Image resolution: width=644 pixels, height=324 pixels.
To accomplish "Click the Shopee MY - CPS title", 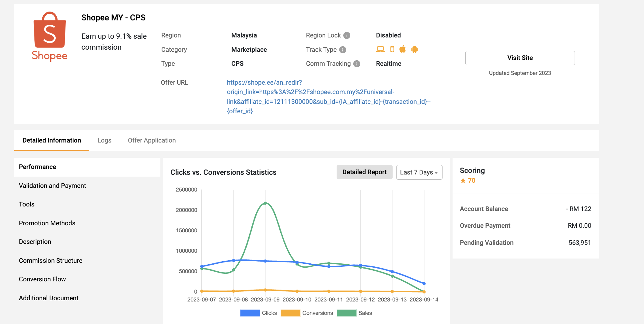I will pos(114,18).
